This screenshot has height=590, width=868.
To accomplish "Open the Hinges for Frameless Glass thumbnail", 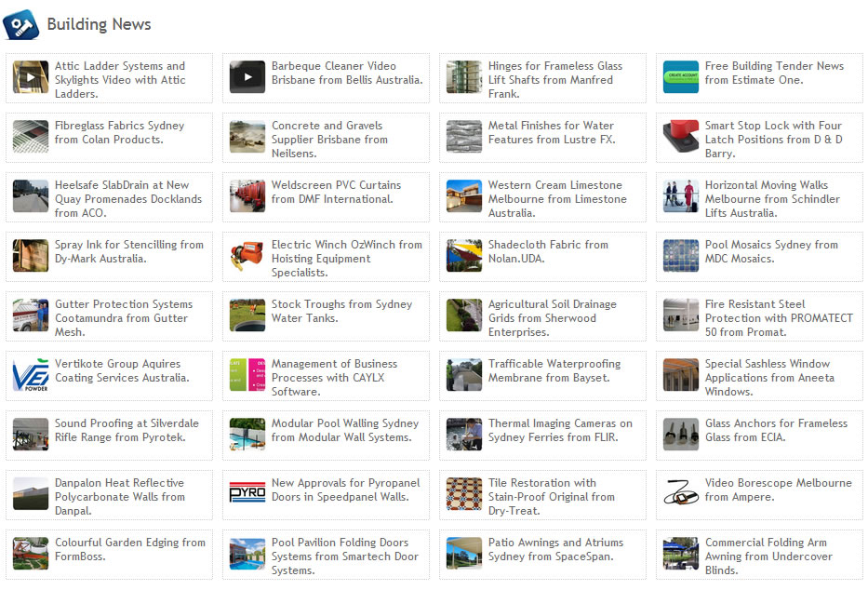I will (x=464, y=77).
